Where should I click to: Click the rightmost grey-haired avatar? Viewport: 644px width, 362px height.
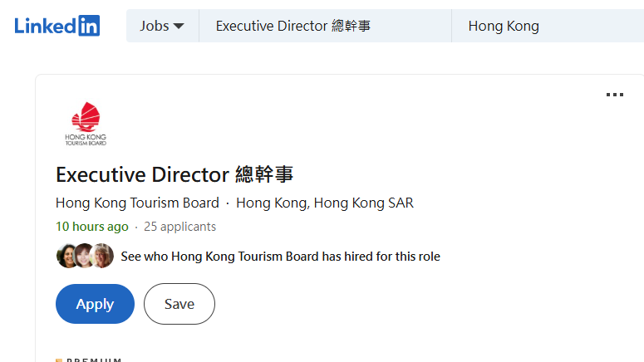[102, 256]
